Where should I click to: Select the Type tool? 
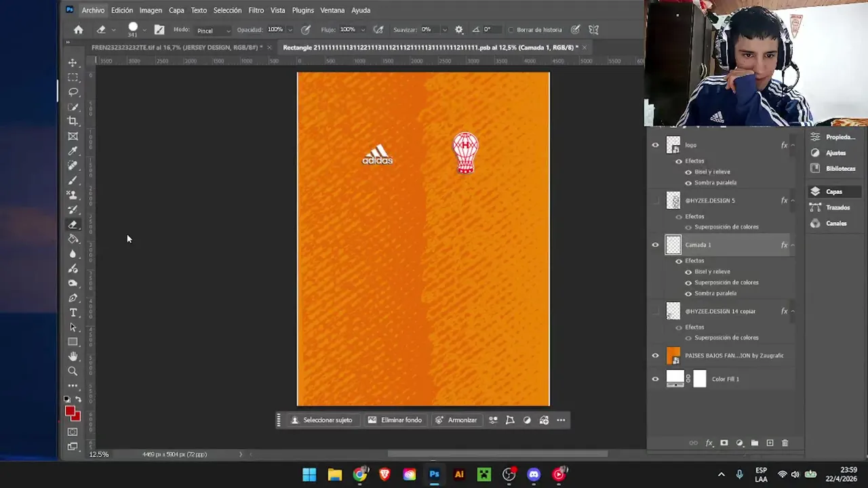(73, 312)
